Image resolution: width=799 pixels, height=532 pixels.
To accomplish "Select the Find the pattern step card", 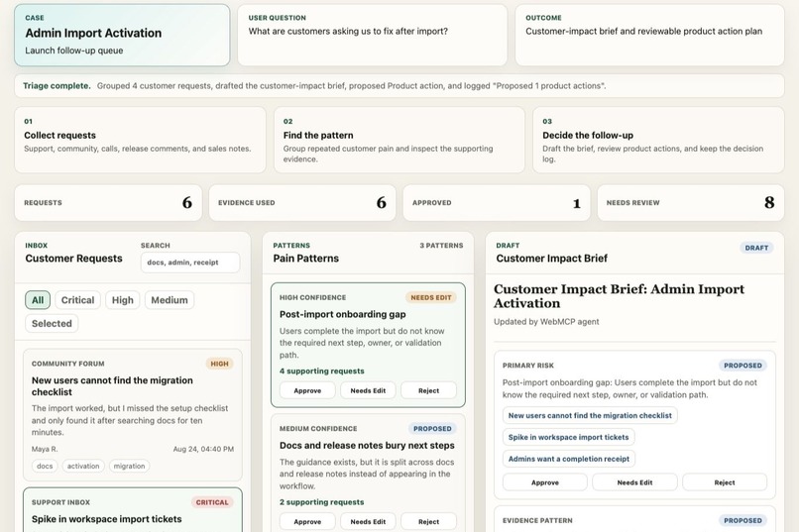I will tap(399, 140).
